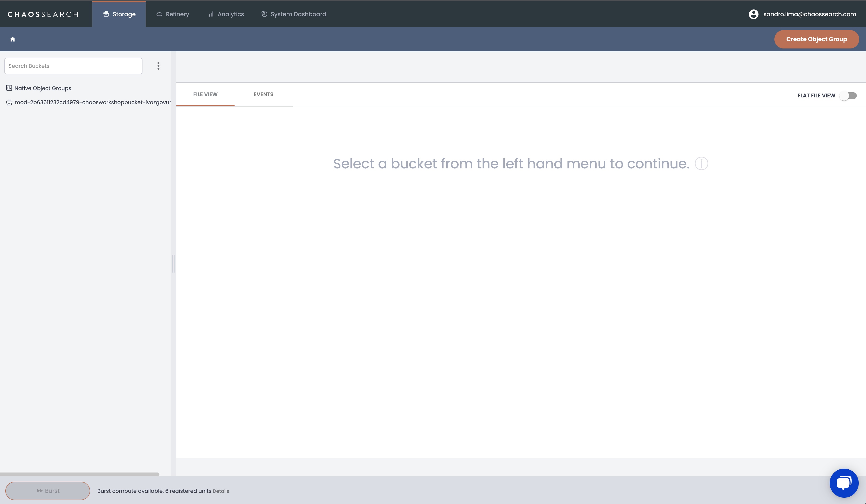This screenshot has height=504, width=866.
Task: Select the File View tab
Action: [x=205, y=94]
